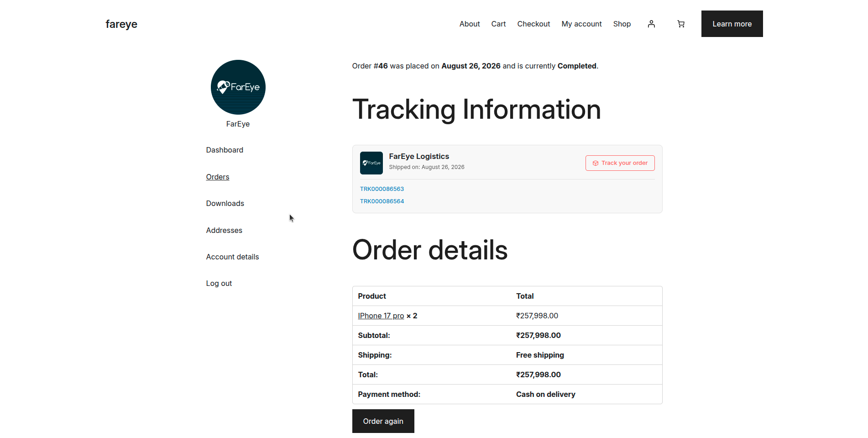The height and width of the screenshot is (438, 868).
Task: Click the Learn more button
Action: pos(732,24)
